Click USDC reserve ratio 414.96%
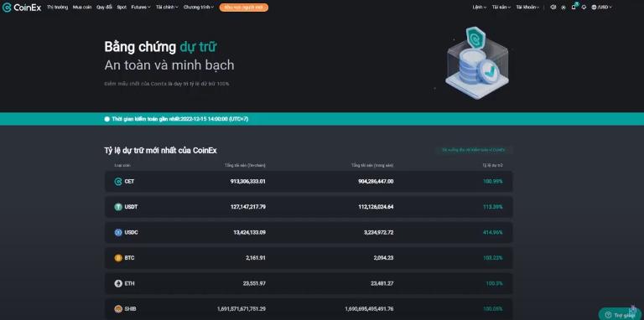 pos(492,232)
